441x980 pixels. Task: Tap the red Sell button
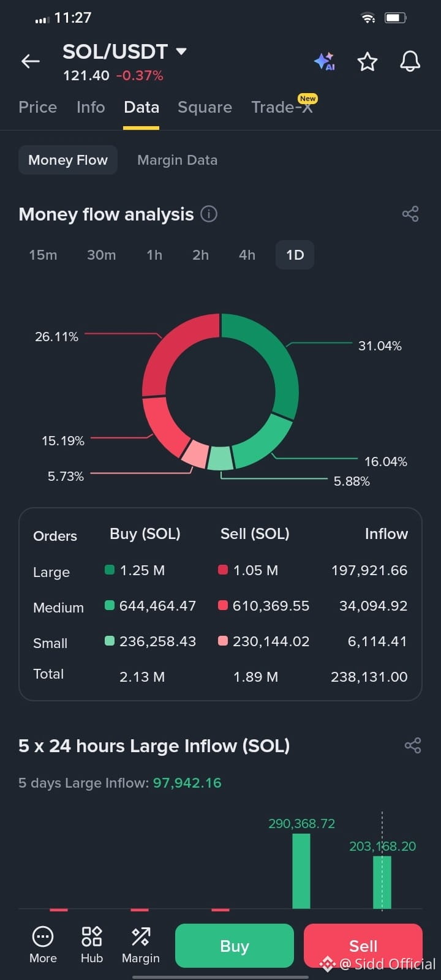coord(363,946)
